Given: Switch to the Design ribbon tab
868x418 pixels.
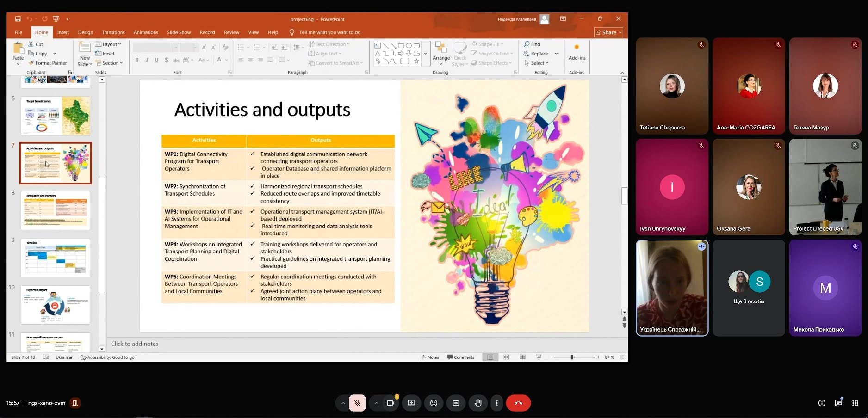Looking at the screenshot, I should click(85, 32).
